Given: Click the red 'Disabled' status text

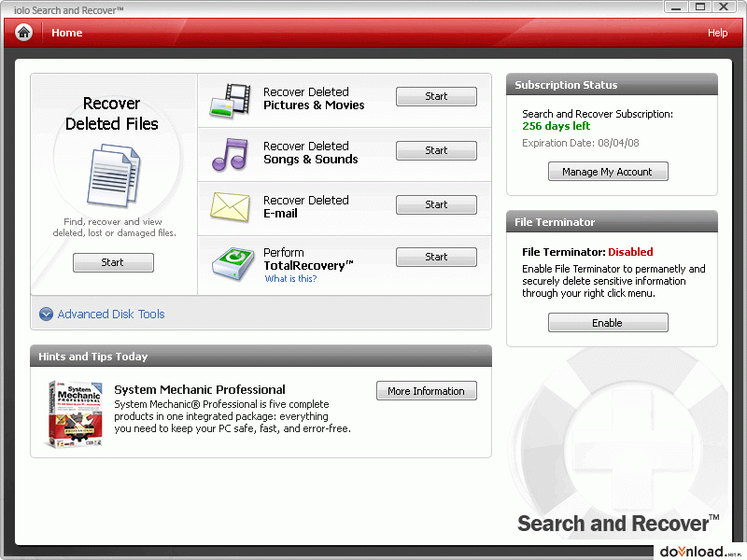Looking at the screenshot, I should click(630, 252).
